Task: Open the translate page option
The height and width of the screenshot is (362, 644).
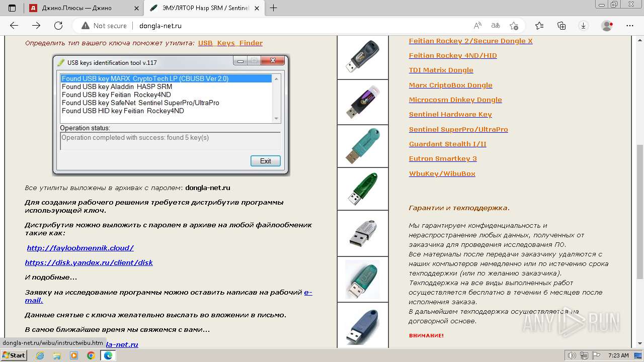Action: click(496, 26)
